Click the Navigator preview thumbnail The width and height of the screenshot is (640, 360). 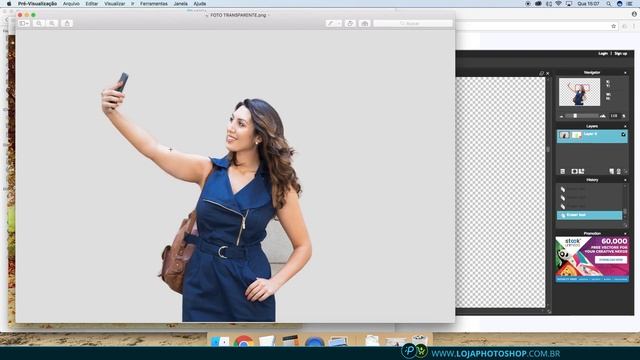579,92
